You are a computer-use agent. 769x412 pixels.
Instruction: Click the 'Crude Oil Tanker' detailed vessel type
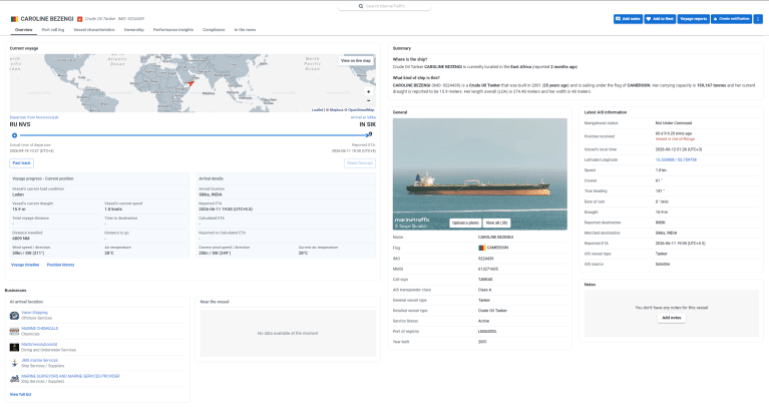[x=492, y=311]
